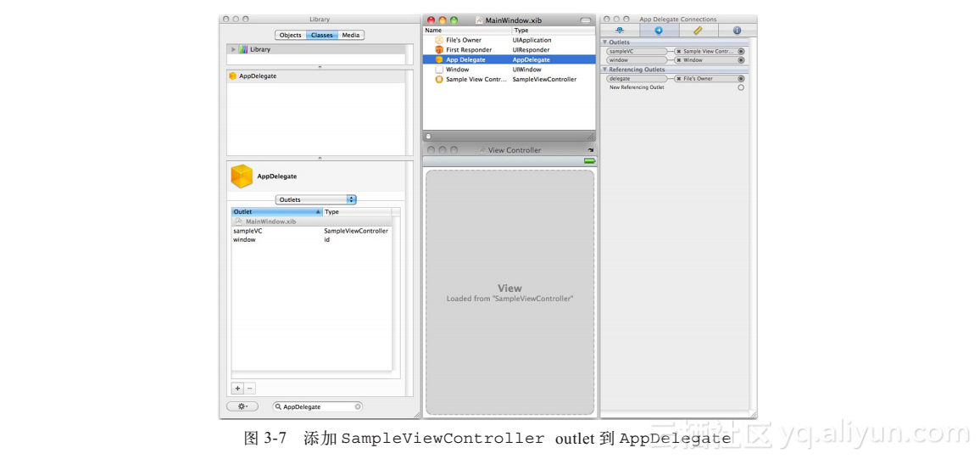The width and height of the screenshot is (980, 459).
Task: Click the New Referencing Outlet label
Action: (x=637, y=87)
